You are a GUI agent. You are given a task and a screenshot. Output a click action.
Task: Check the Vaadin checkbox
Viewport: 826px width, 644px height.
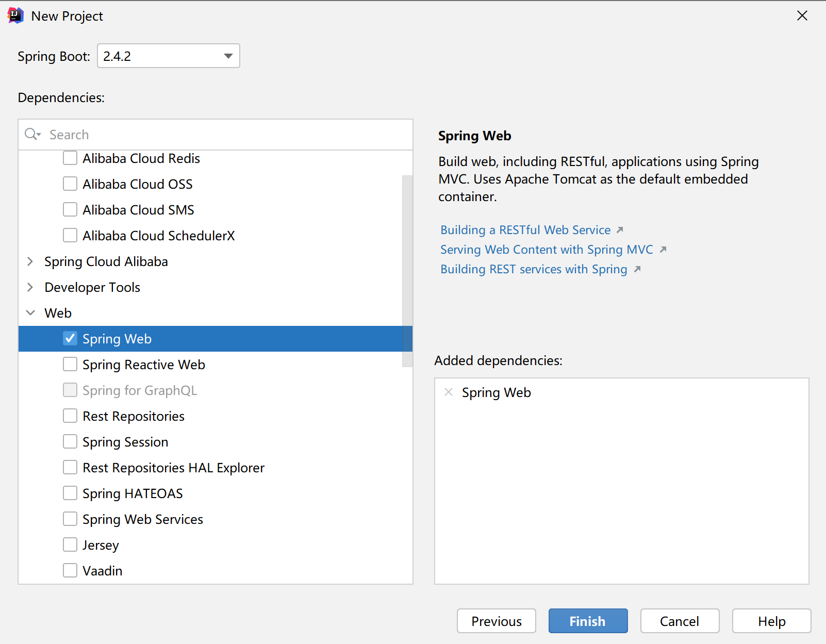(x=70, y=570)
